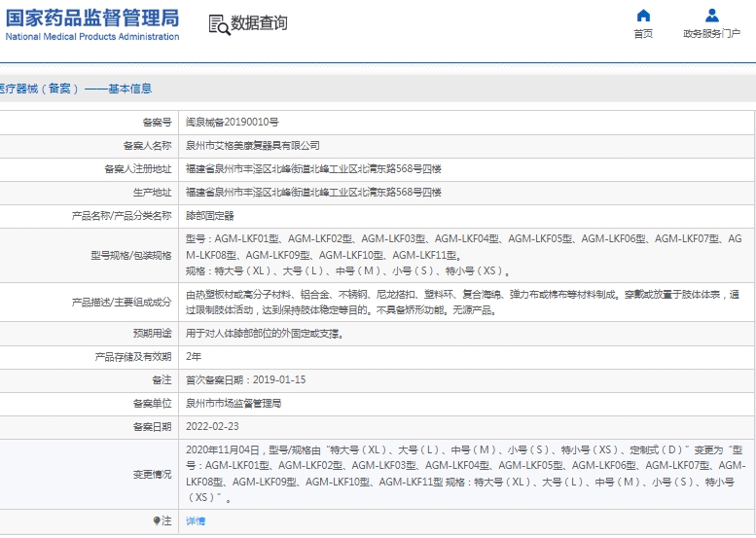Click the 产品描述 description paragraph
Screen dimensions: 756x538
click(x=463, y=303)
